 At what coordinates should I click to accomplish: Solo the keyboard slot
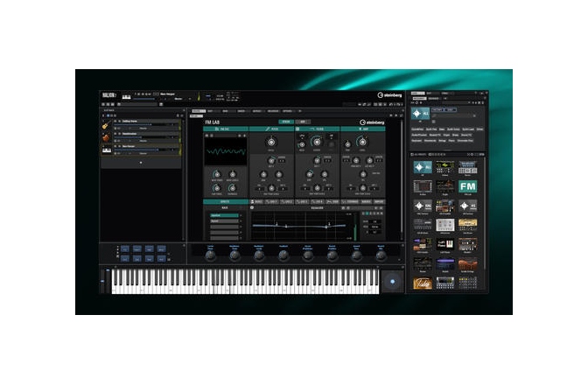coord(119,146)
